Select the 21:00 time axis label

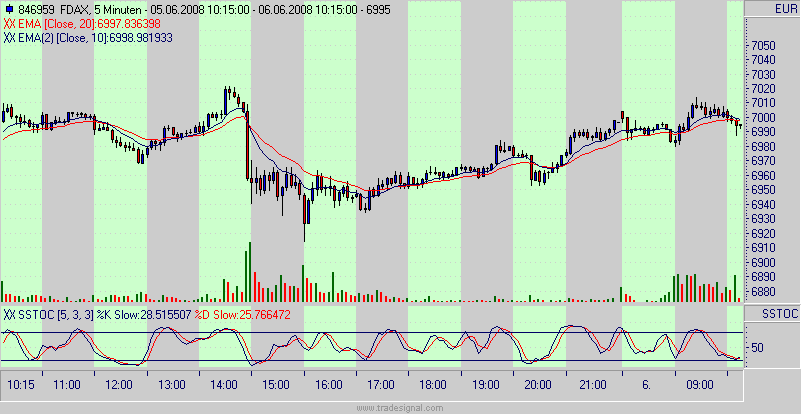pyautogui.click(x=593, y=385)
